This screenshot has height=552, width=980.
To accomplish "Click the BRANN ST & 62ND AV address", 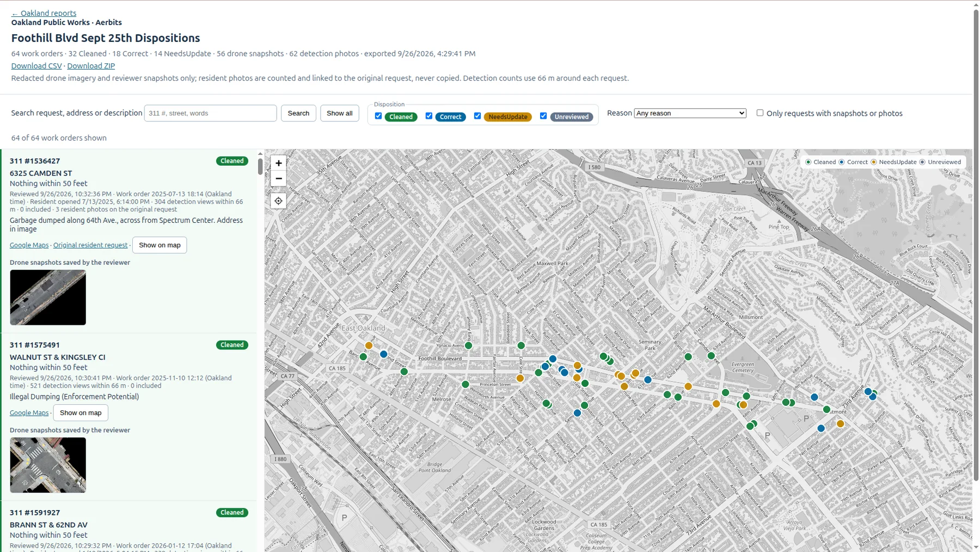I will (48, 525).
